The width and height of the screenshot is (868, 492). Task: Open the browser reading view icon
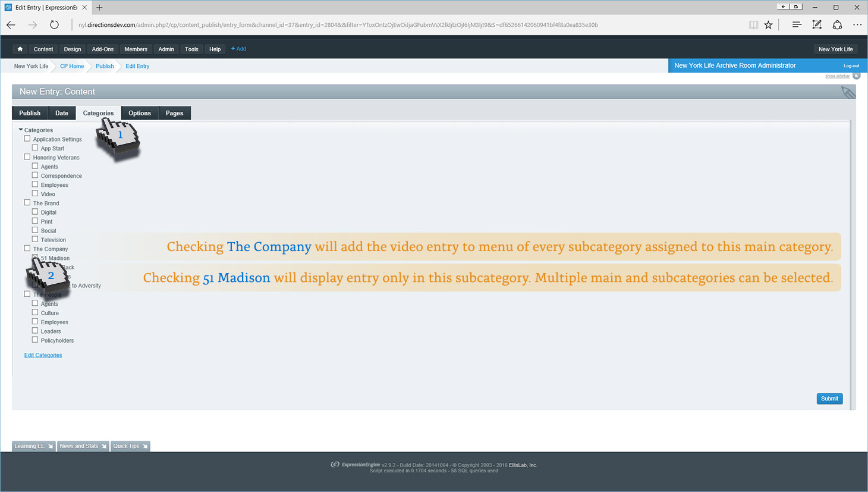tap(753, 25)
